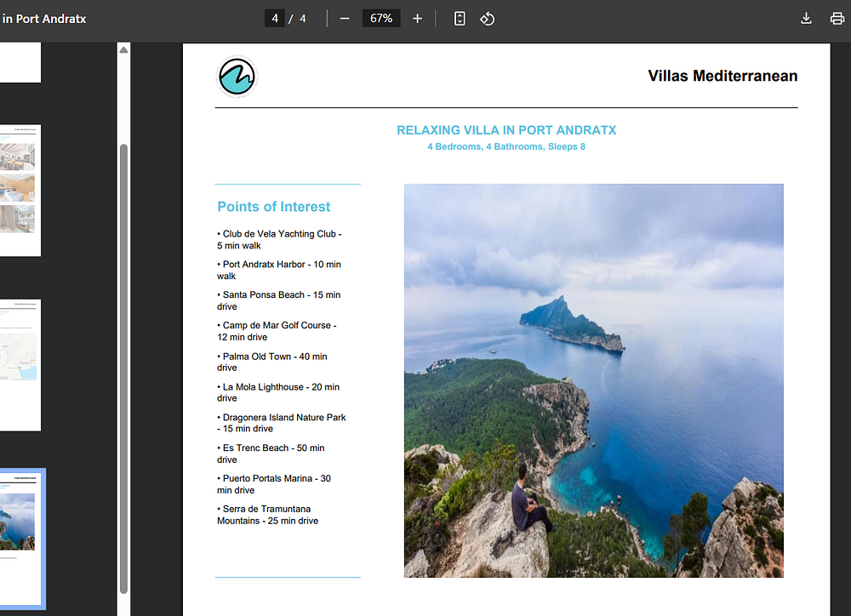This screenshot has height=616, width=851.
Task: Rotate the document counterclockwise
Action: coord(488,19)
